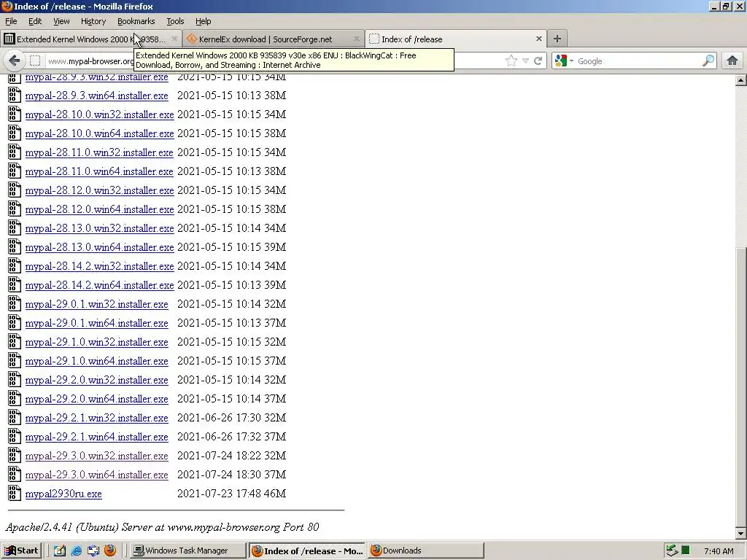Click the 7:40 AM system clock

tap(719, 551)
